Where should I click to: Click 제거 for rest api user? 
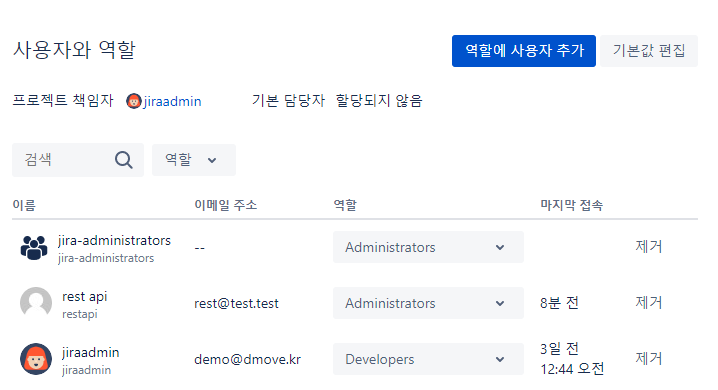point(648,303)
